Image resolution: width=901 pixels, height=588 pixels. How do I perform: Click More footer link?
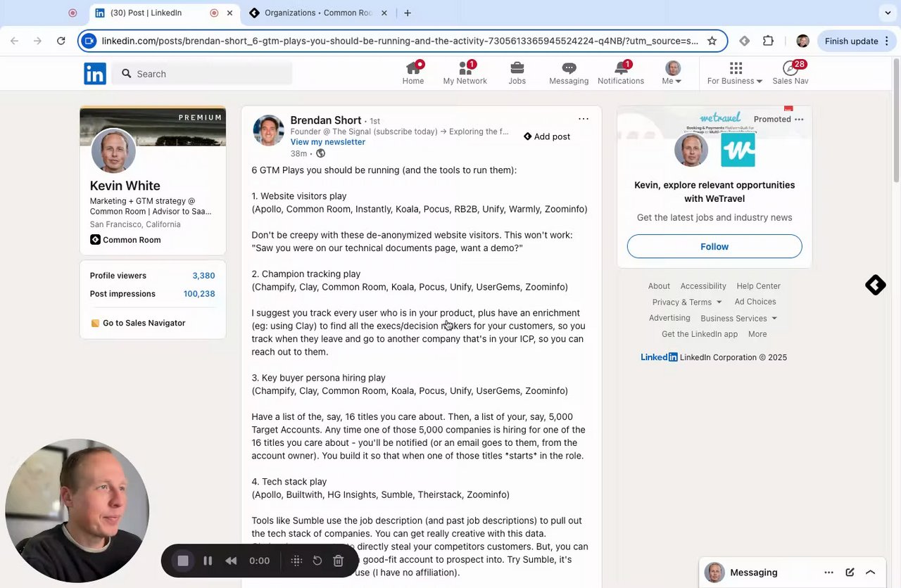click(x=757, y=334)
